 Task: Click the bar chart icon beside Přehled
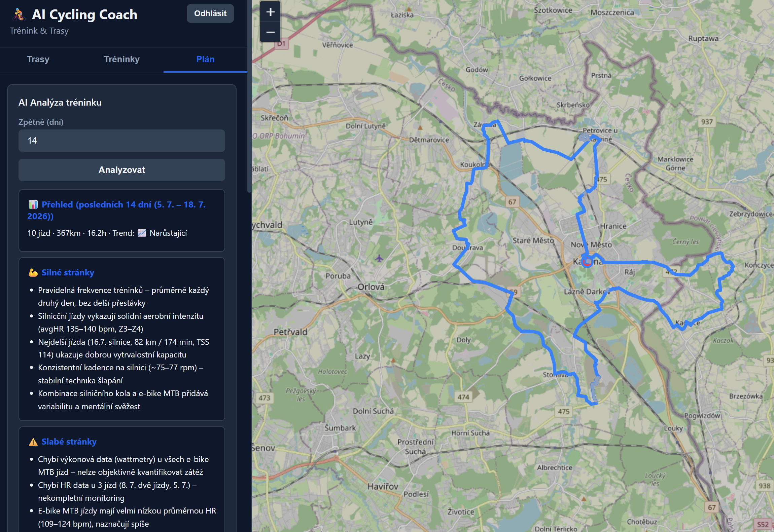pyautogui.click(x=33, y=204)
